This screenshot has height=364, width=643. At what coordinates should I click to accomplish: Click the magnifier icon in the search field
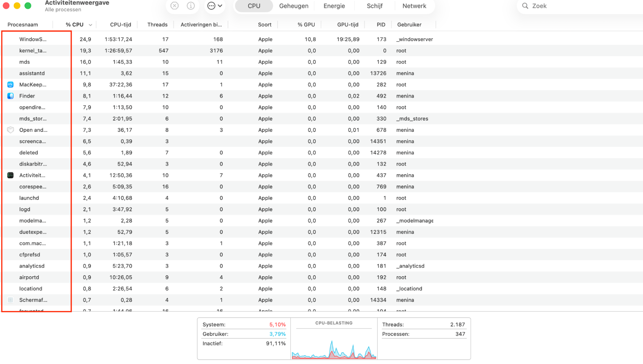pyautogui.click(x=525, y=6)
